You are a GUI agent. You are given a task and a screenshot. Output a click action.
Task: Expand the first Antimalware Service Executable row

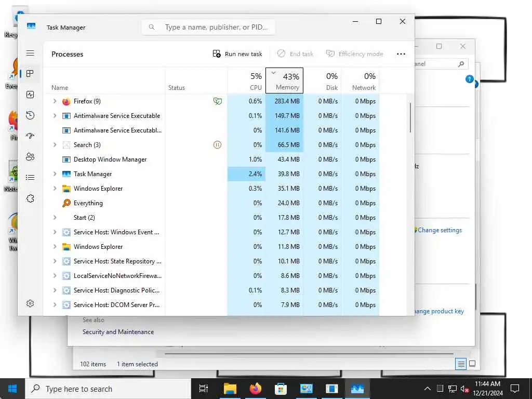(x=55, y=116)
